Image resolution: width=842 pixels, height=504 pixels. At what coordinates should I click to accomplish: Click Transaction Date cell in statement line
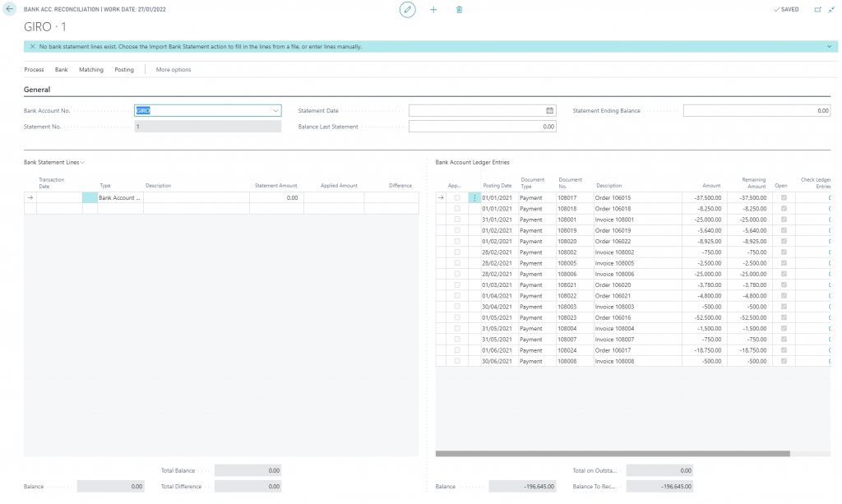pos(59,198)
